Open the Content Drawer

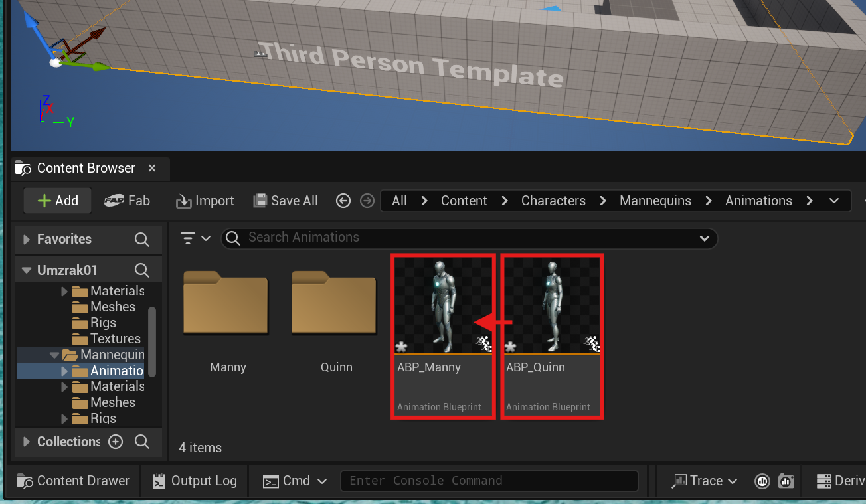[73, 481]
